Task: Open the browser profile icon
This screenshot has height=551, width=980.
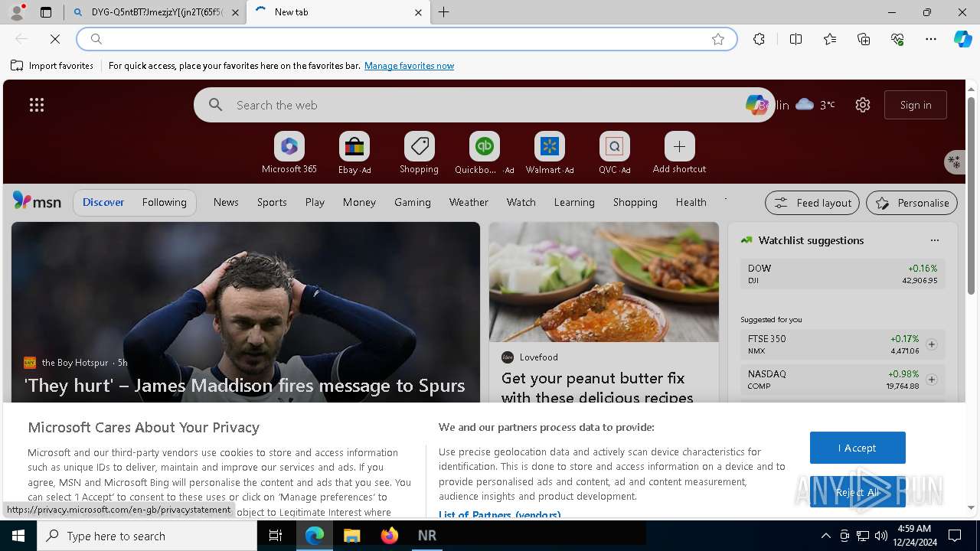Action: (x=17, y=12)
